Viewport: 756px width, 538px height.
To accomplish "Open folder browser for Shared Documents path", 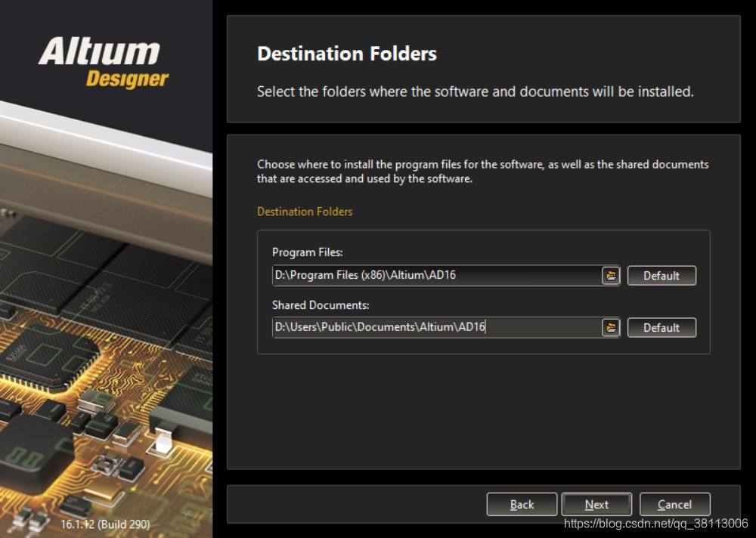I will coord(611,328).
